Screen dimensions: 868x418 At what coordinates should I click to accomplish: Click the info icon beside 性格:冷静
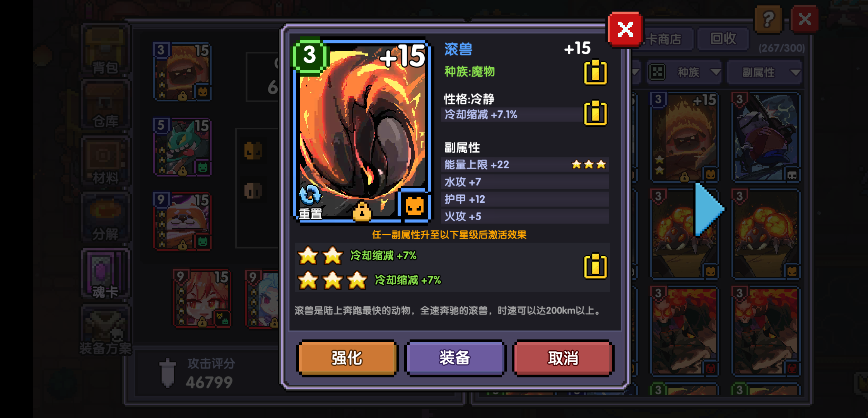pyautogui.click(x=595, y=113)
